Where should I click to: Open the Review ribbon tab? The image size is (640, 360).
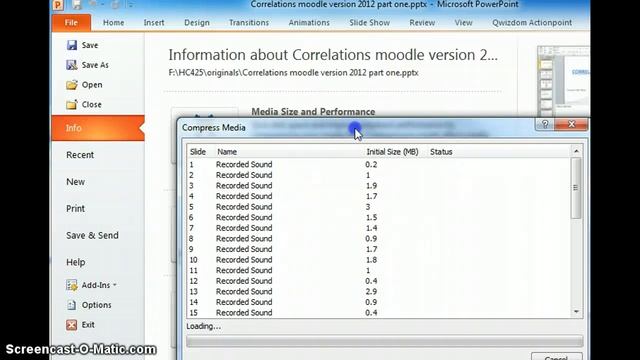(422, 23)
